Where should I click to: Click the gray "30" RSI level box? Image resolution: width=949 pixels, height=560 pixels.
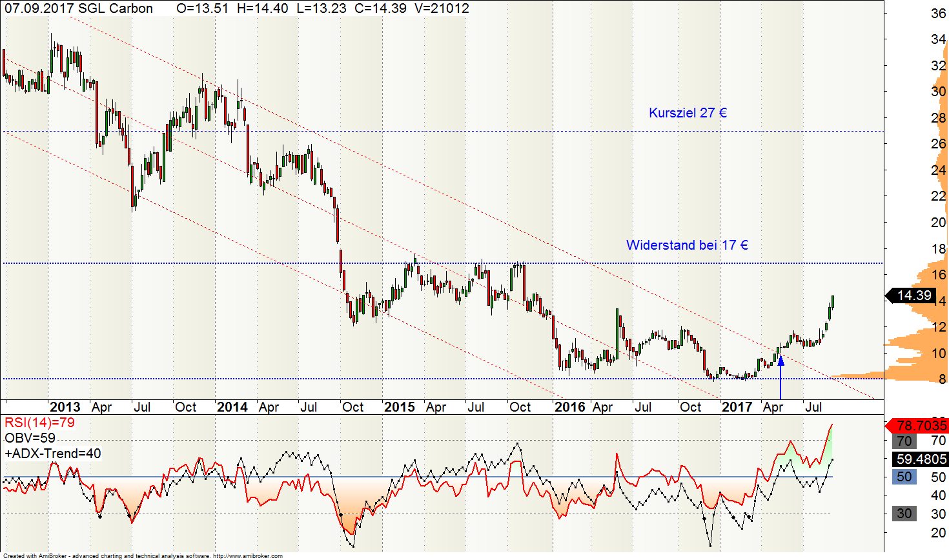[904, 514]
